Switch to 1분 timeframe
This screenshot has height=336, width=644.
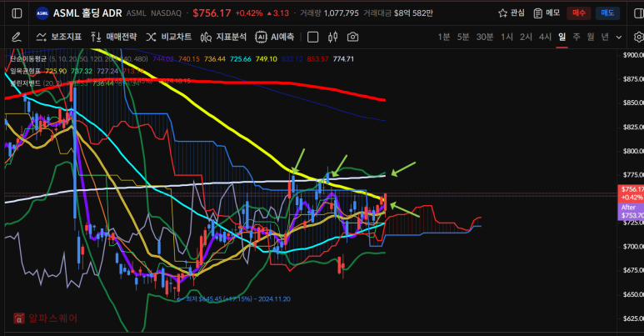click(x=443, y=37)
